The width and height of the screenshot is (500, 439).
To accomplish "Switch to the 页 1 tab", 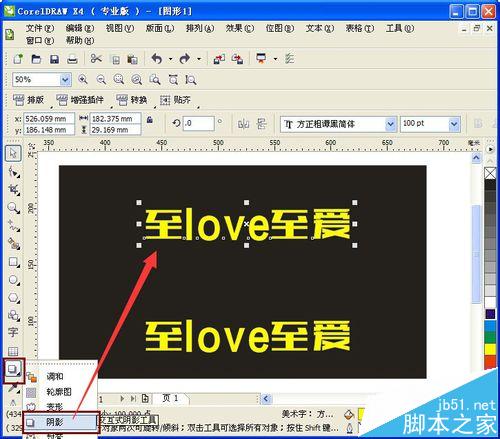I will pyautogui.click(x=170, y=398).
